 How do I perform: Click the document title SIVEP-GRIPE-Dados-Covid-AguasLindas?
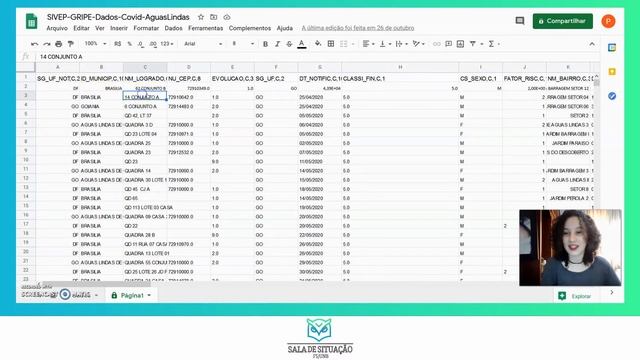click(x=118, y=17)
